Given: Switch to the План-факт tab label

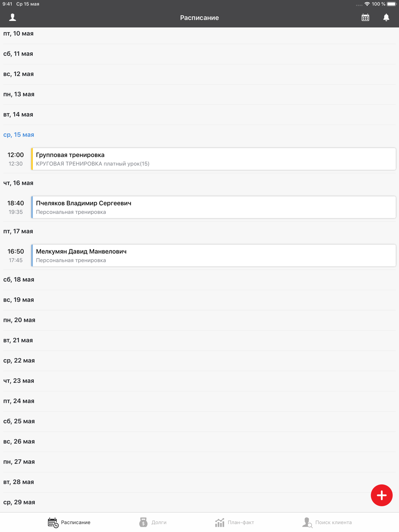Looking at the screenshot, I should [x=241, y=522].
